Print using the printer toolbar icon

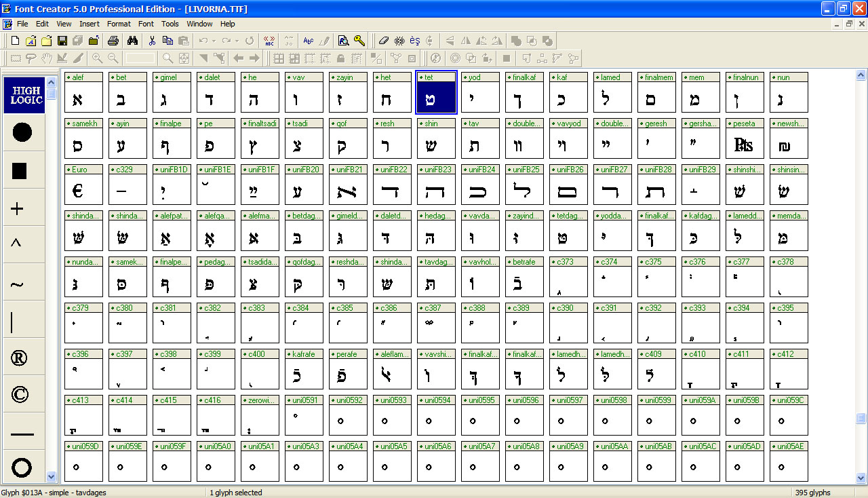[113, 41]
